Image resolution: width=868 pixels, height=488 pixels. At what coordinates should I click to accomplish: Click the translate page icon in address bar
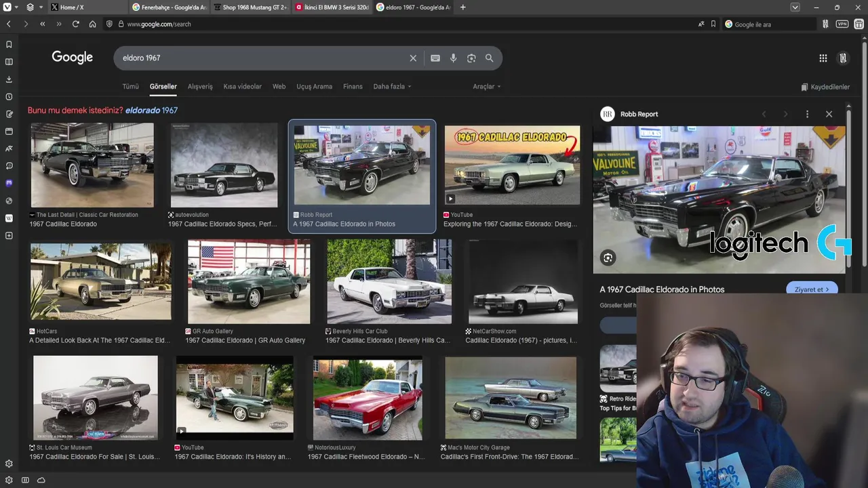click(701, 24)
